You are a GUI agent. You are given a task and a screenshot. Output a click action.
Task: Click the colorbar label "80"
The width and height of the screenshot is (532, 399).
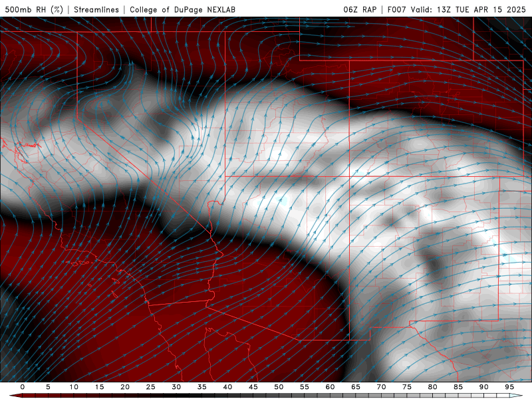[x=432, y=387]
